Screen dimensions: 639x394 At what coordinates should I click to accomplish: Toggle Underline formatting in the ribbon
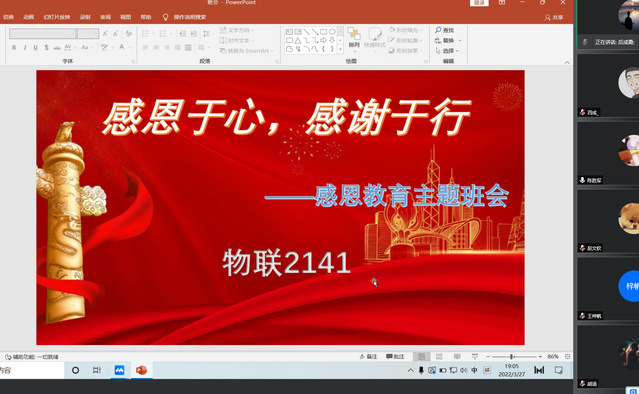tap(35, 48)
